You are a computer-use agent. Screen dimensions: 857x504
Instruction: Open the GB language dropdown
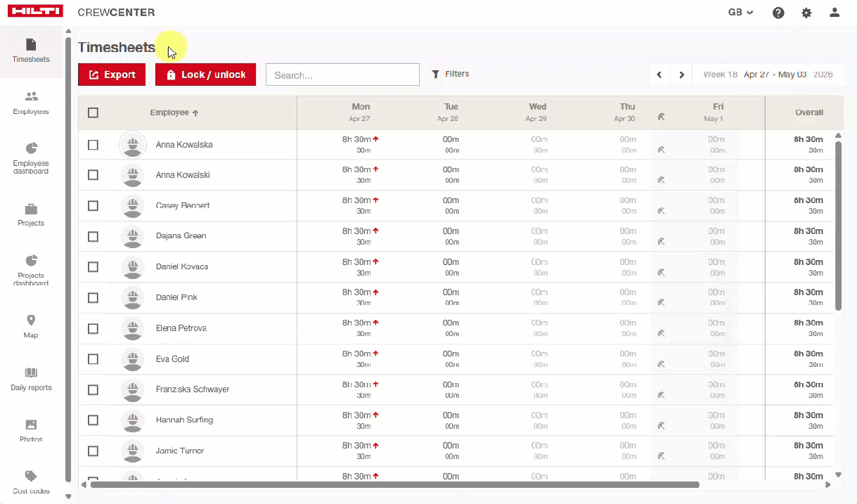(740, 13)
